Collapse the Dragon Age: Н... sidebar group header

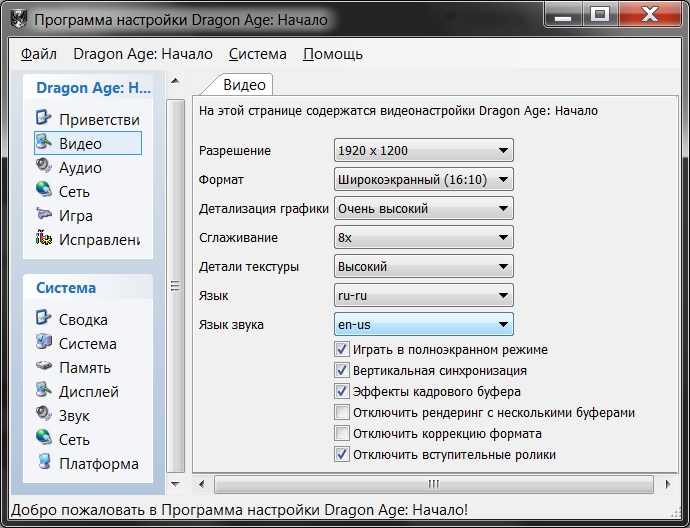[88, 88]
